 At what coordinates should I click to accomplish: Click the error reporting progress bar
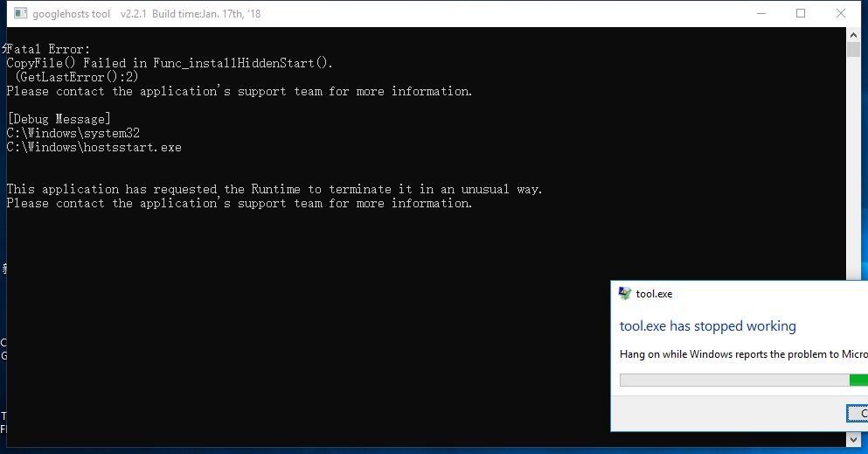tap(744, 380)
